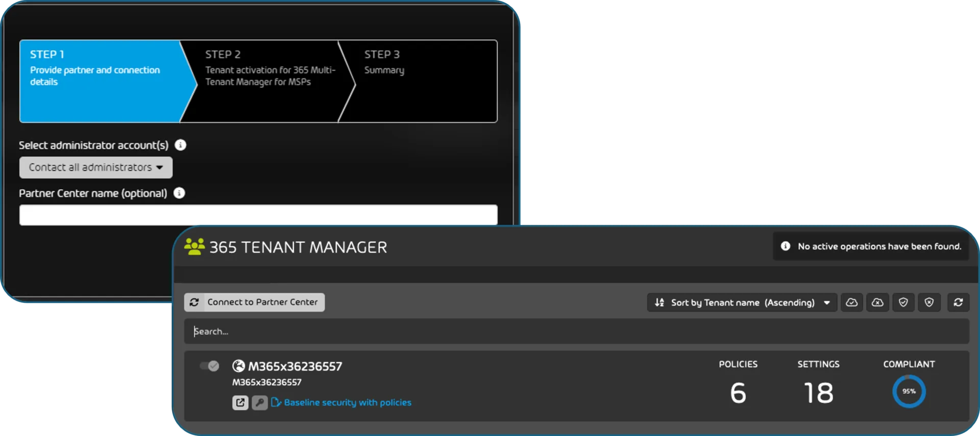Click the cloud with X icon
Viewport: 980px width, 436px height.
tap(877, 302)
